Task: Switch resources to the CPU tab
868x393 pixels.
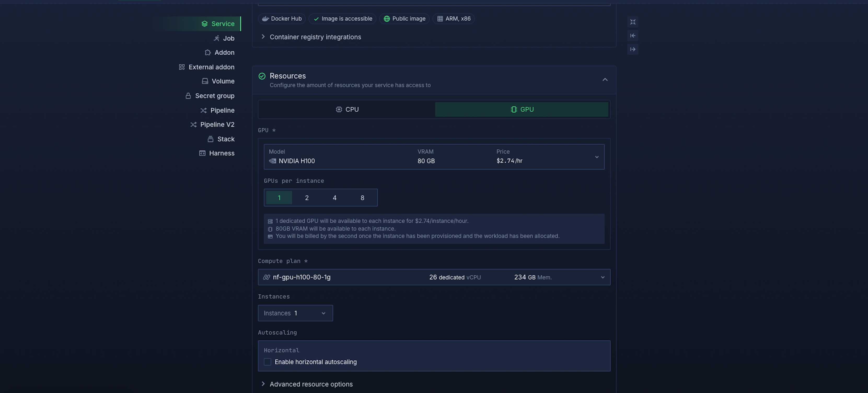Action: [347, 109]
